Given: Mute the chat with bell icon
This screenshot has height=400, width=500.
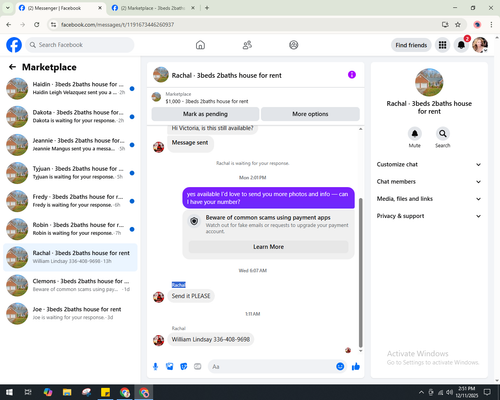Looking at the screenshot, I should 415,134.
